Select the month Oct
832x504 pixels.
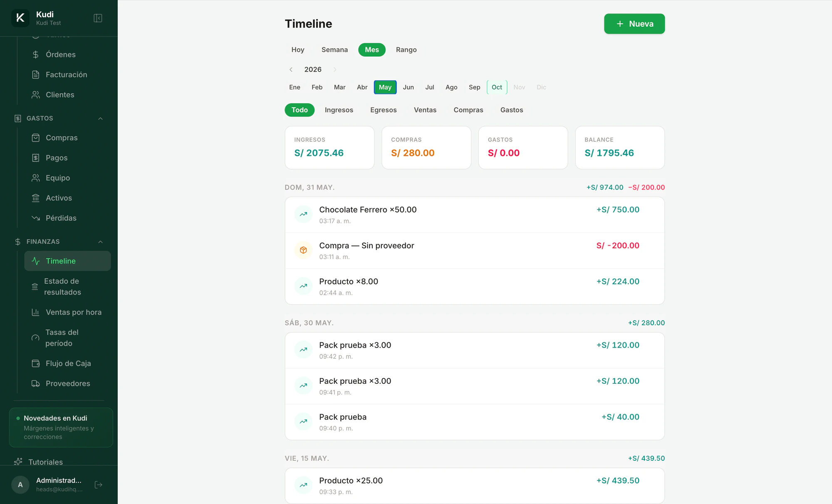pos(497,87)
